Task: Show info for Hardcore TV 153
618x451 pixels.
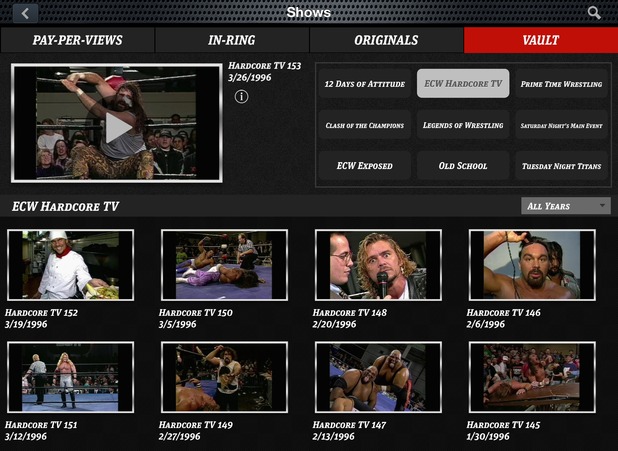Action: pos(242,96)
